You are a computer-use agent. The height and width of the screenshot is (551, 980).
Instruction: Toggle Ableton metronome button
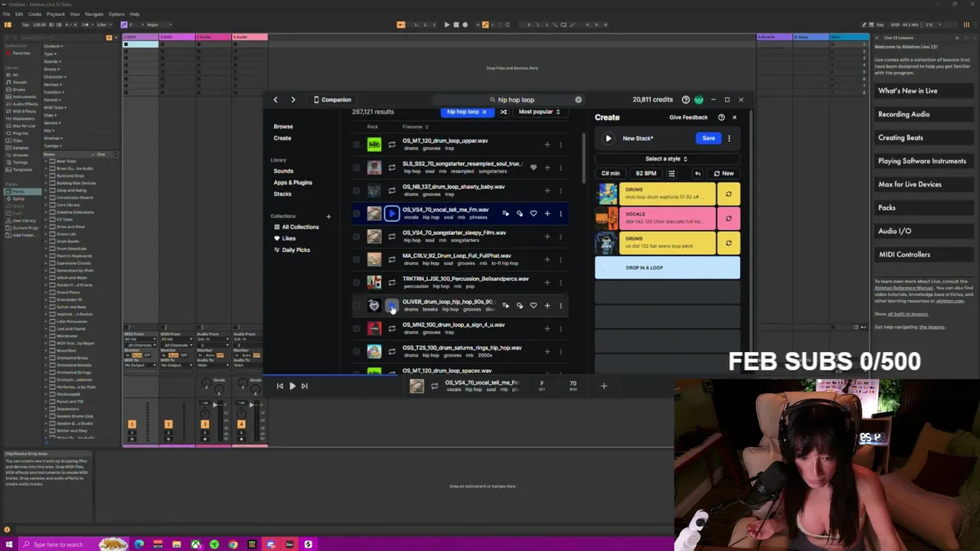85,24
